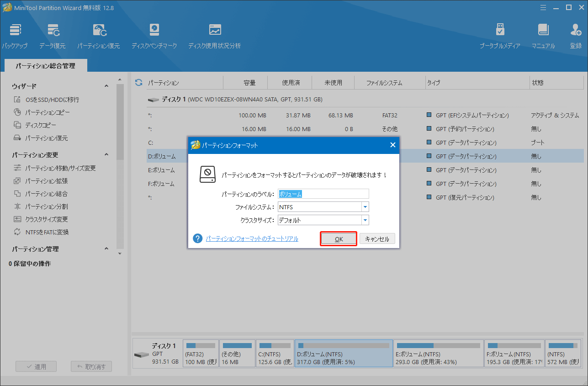Select the EFIシステムパーティション row

[x=365, y=115]
